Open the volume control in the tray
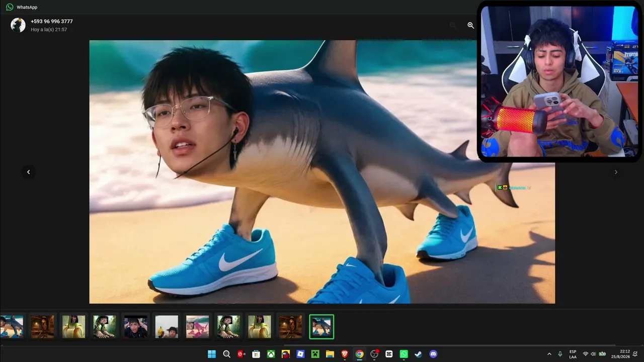 coord(593,354)
